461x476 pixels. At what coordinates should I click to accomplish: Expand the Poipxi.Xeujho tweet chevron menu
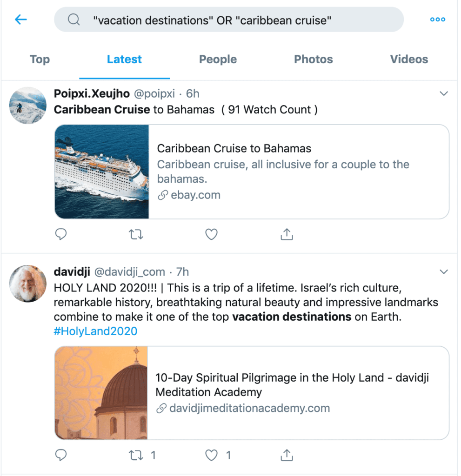pyautogui.click(x=444, y=93)
